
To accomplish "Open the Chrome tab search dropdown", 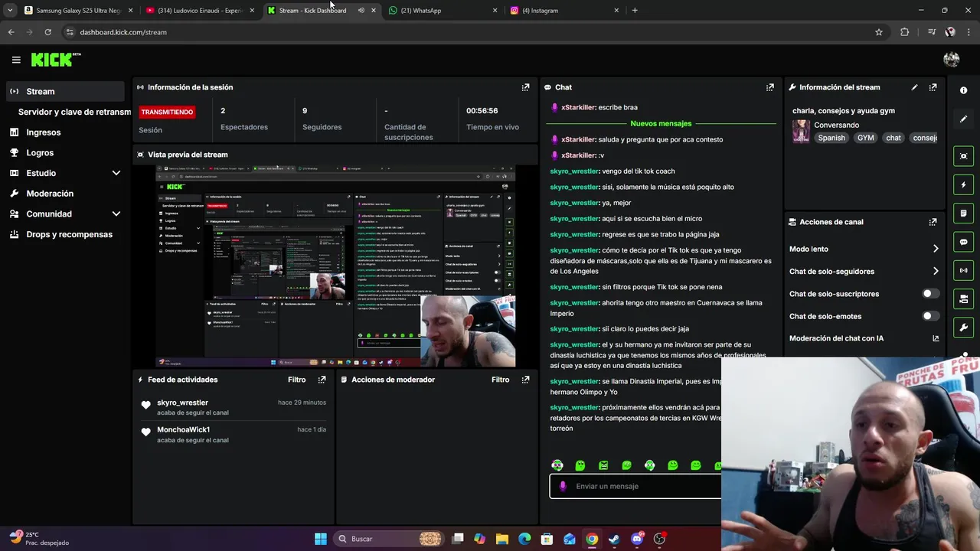I will coord(10,11).
